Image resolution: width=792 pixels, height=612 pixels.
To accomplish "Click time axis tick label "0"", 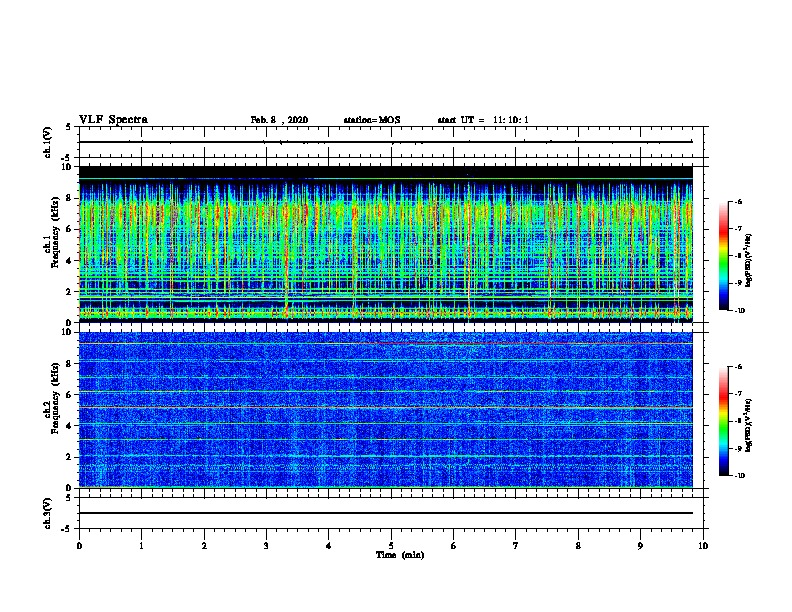I will (79, 546).
